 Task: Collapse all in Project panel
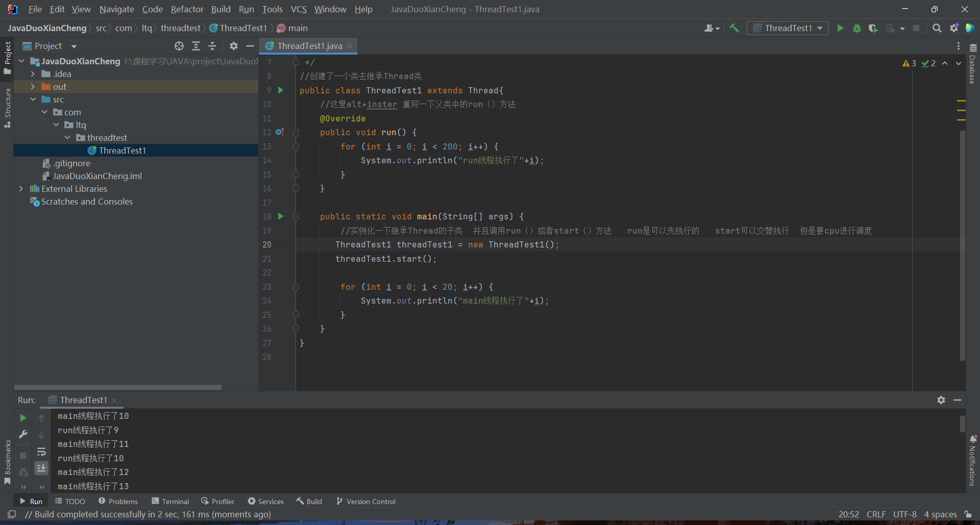point(212,46)
